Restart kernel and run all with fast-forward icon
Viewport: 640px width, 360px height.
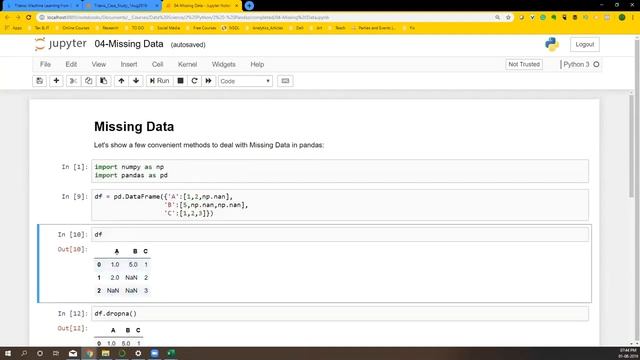pos(209,81)
